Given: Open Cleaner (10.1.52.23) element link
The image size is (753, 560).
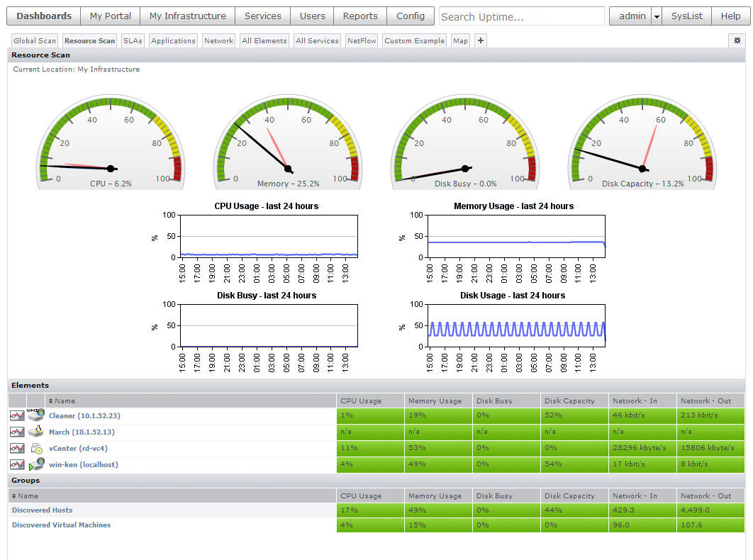Looking at the screenshot, I should pyautogui.click(x=84, y=416).
